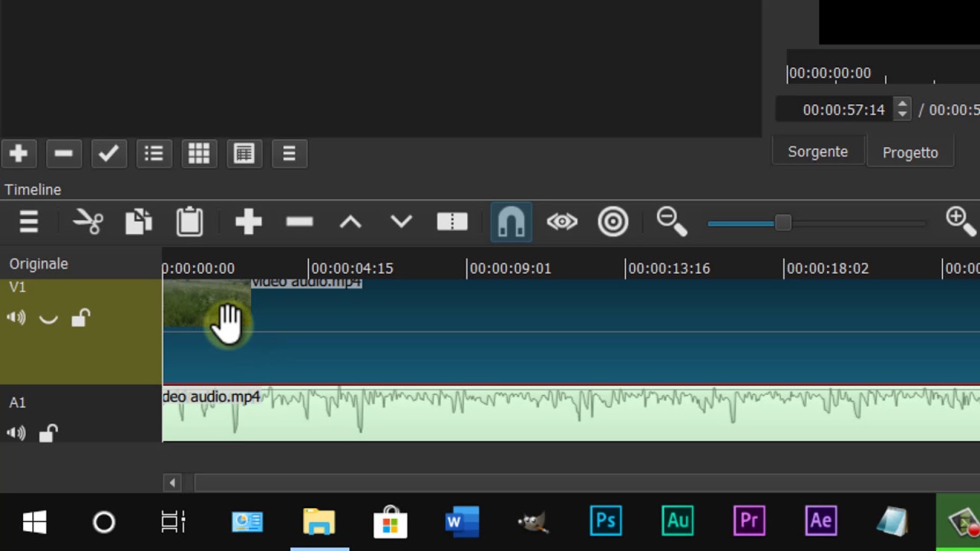Screen dimensions: 980x551
Task: Open GIMP from taskbar
Action: tap(534, 522)
